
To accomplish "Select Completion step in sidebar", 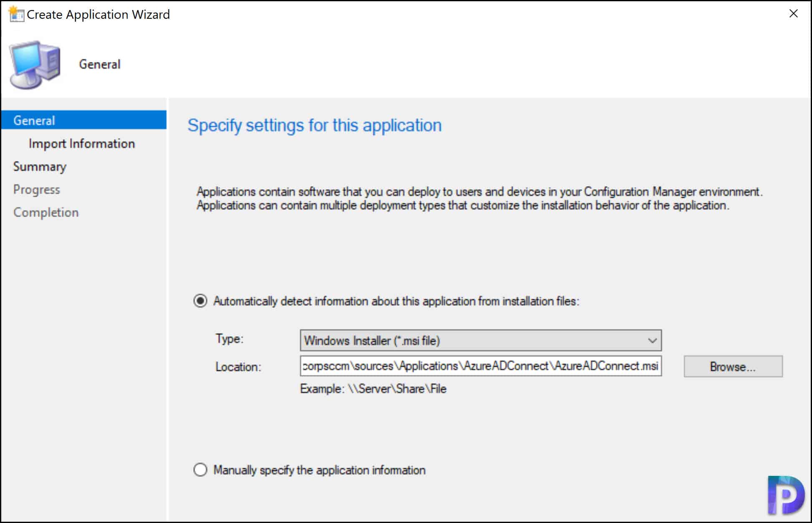I will coord(46,212).
